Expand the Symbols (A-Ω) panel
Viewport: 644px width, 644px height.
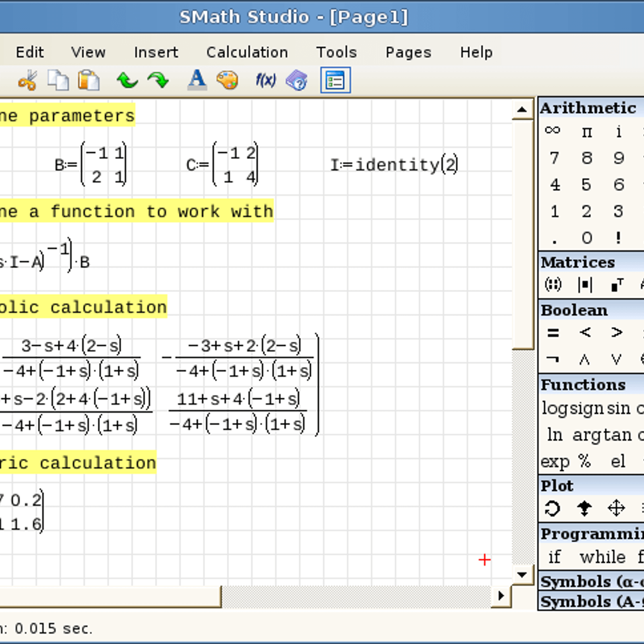(x=592, y=601)
